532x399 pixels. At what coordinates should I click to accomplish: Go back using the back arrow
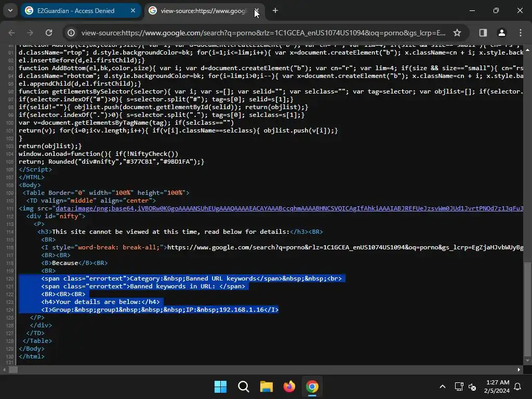point(11,33)
